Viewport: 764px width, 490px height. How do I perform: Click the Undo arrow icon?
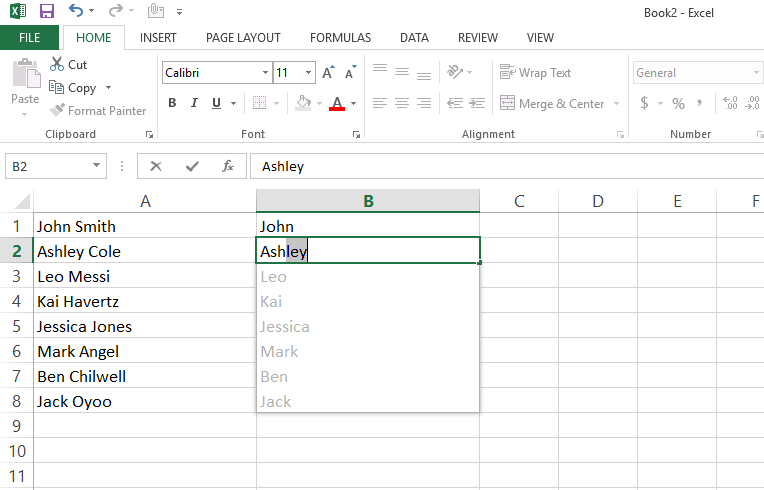77,12
